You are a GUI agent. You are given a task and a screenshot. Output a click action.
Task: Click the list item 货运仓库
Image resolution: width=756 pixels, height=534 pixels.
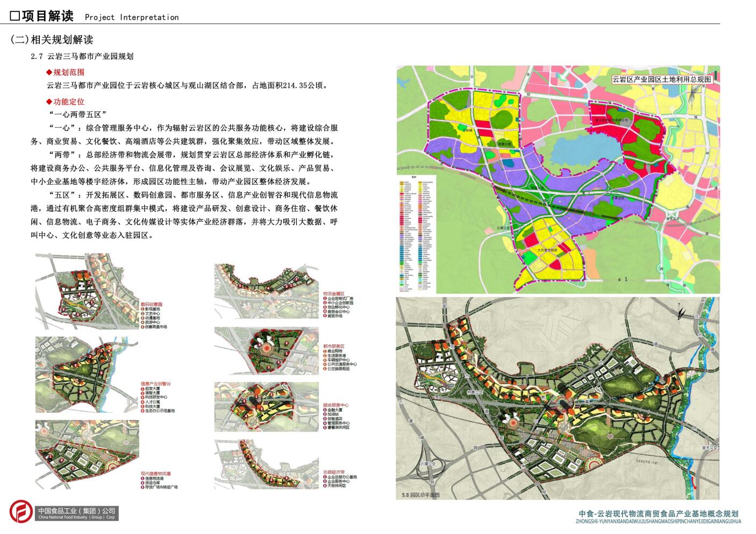click(152, 482)
